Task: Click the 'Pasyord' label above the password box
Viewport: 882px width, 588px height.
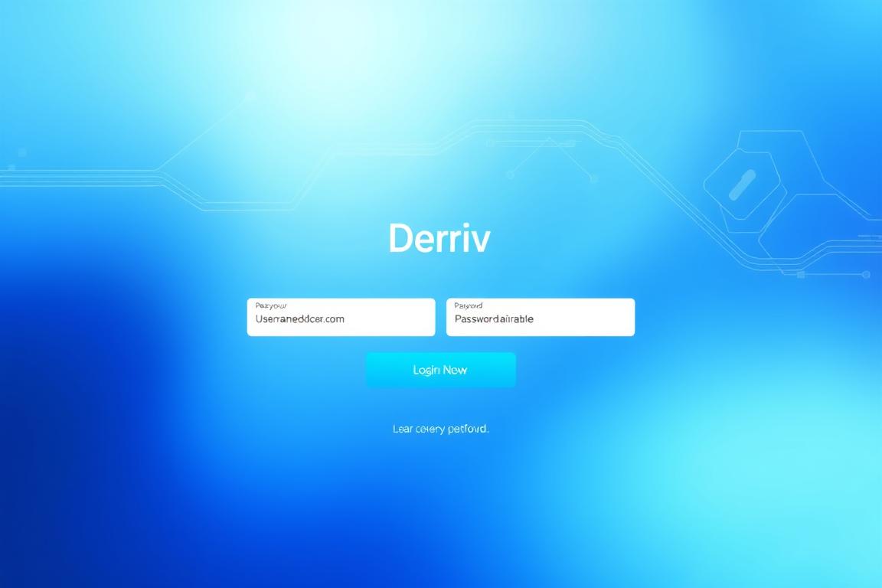Action: point(468,304)
